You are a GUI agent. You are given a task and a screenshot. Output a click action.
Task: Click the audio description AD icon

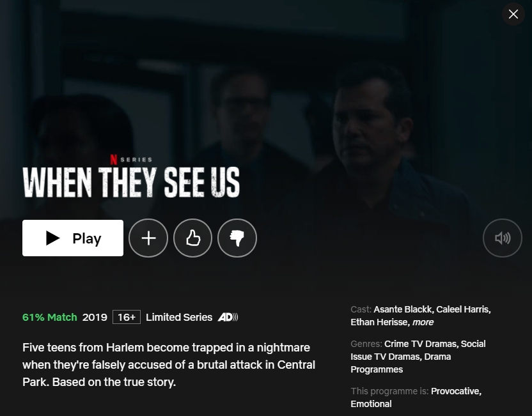coord(228,317)
